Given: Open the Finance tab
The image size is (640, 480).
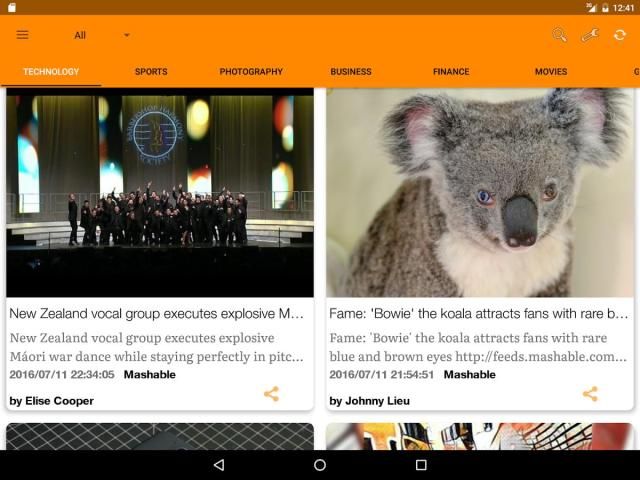Looking at the screenshot, I should point(451,72).
